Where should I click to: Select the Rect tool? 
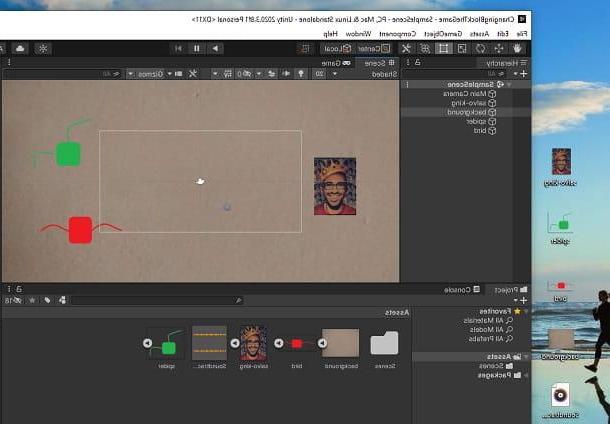tap(443, 49)
